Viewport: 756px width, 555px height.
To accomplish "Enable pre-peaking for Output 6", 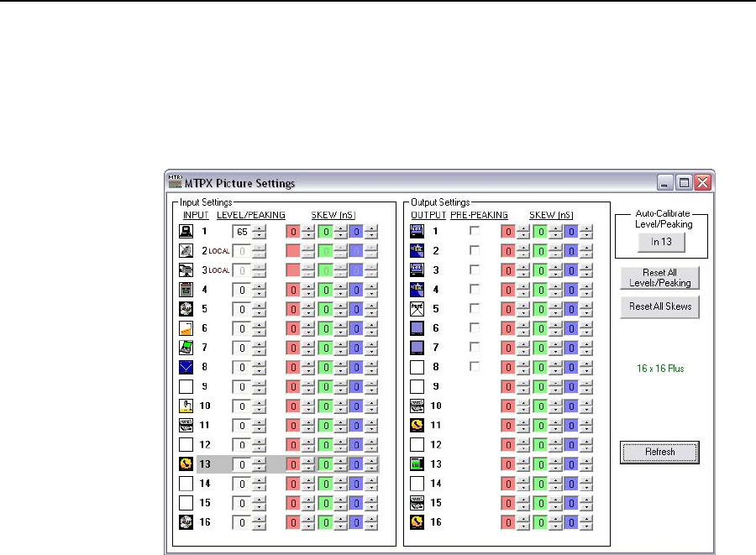I will coord(475,327).
